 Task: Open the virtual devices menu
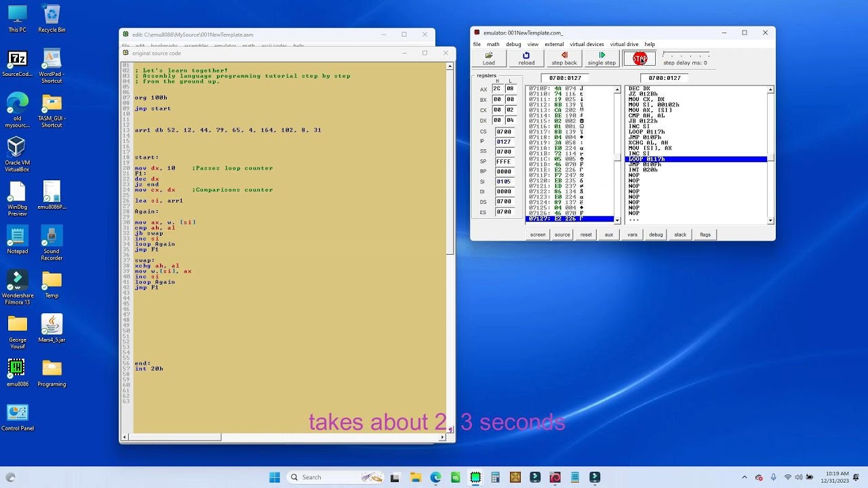pyautogui.click(x=587, y=44)
